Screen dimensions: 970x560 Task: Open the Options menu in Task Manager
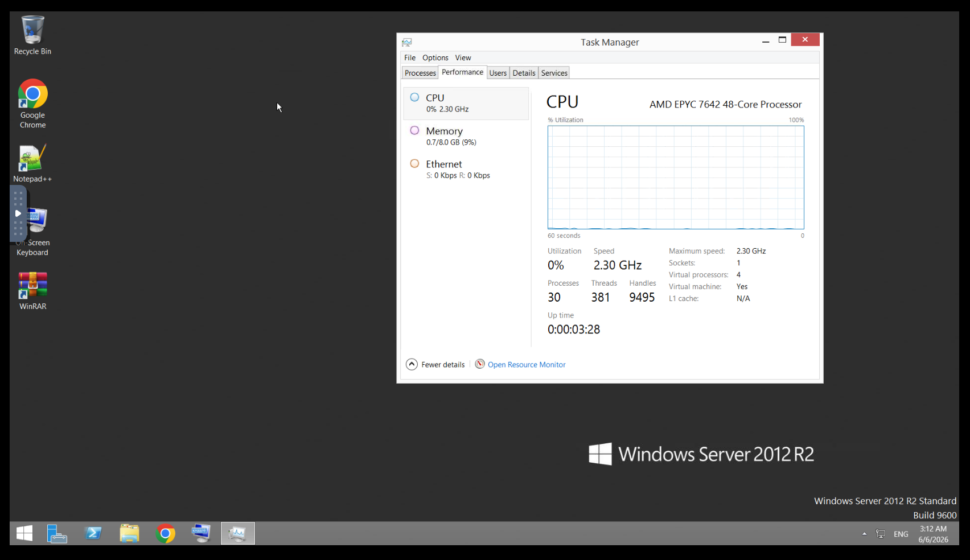pos(435,57)
